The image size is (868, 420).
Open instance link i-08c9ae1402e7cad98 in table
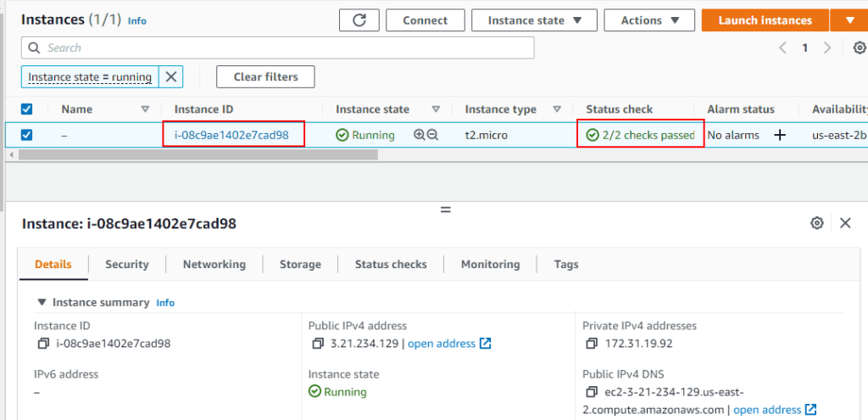pyautogui.click(x=231, y=135)
